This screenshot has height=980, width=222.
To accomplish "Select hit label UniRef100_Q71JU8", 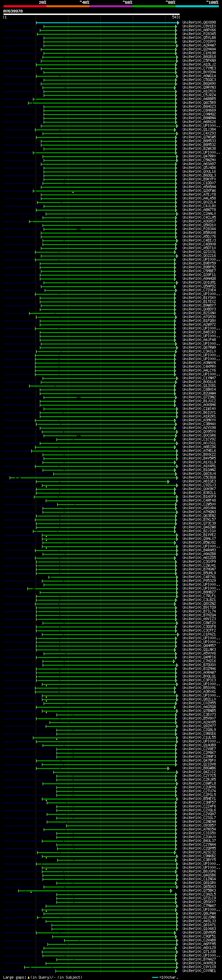I will 199,952.
